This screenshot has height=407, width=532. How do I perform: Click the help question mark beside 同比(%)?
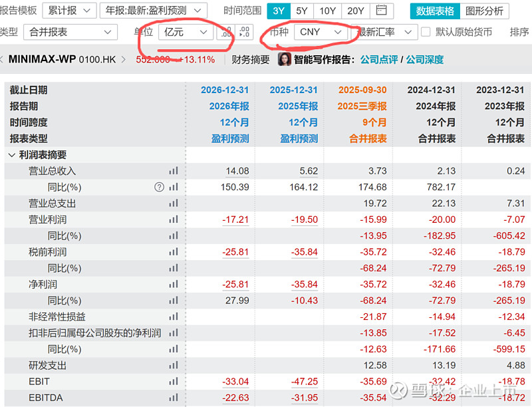(159, 188)
